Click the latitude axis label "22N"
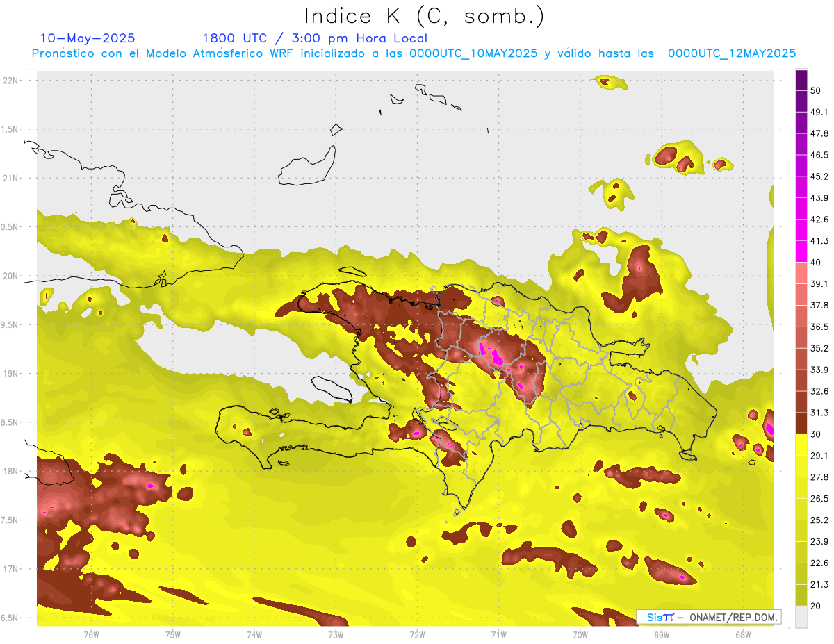 click(11, 81)
